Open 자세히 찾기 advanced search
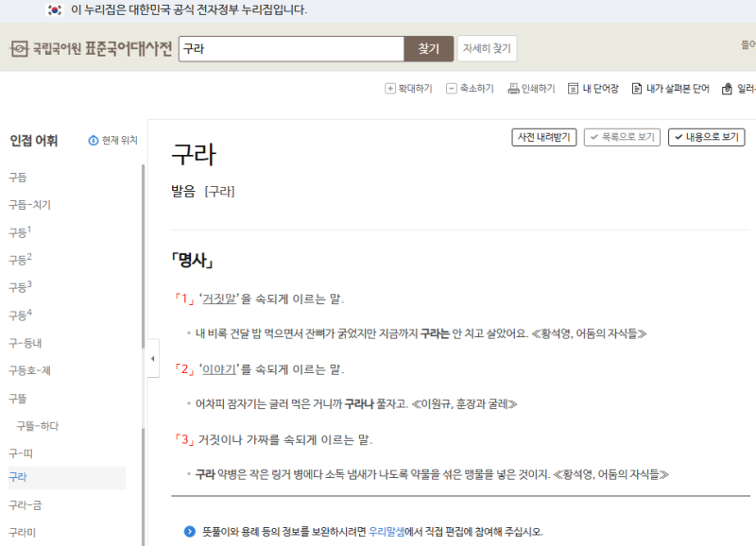Image resolution: width=756 pixels, height=546 pixels. tap(487, 48)
